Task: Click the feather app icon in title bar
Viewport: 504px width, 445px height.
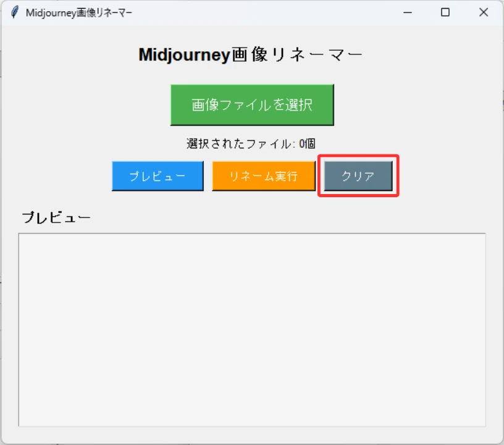Action: [x=14, y=12]
